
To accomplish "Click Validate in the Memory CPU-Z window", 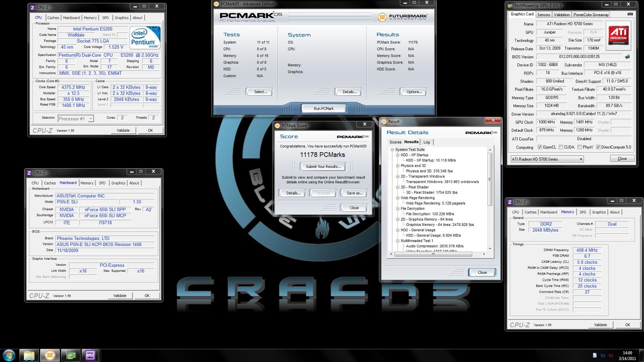I will pos(600,325).
